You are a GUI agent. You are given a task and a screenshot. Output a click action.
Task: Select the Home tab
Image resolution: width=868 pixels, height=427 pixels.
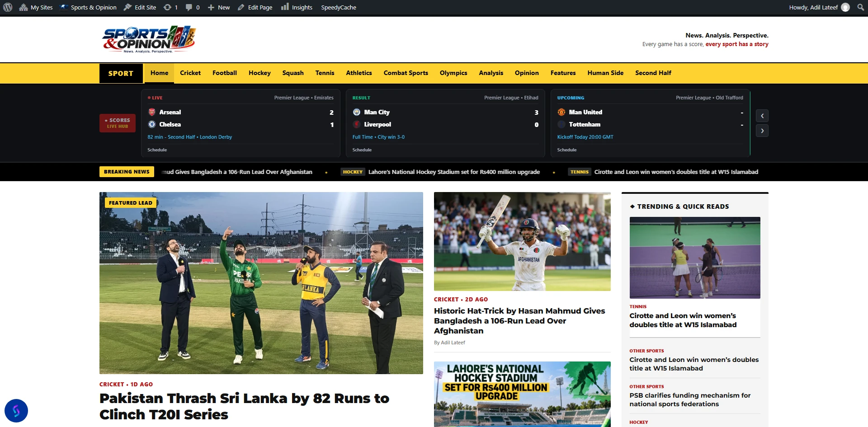pyautogui.click(x=159, y=73)
